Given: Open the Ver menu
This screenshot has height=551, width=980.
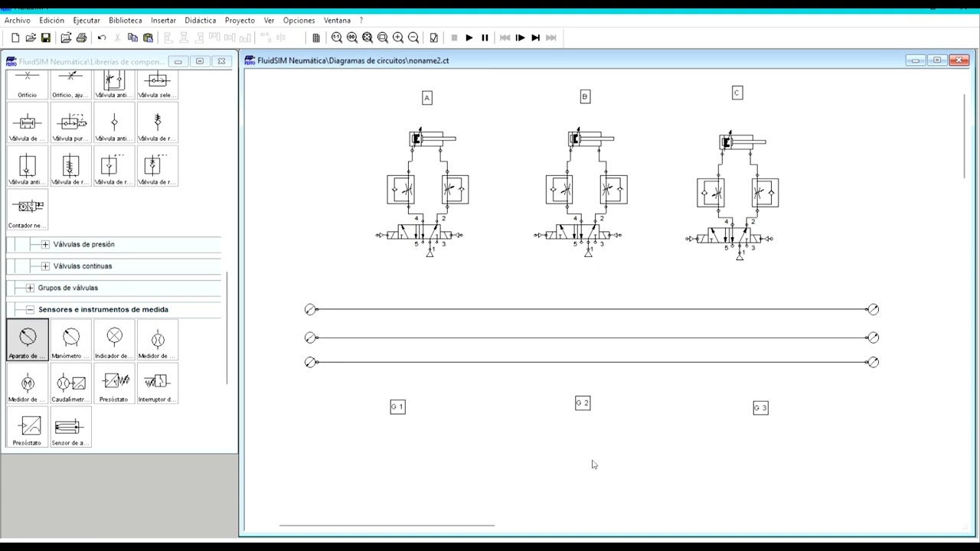Looking at the screenshot, I should point(269,21).
